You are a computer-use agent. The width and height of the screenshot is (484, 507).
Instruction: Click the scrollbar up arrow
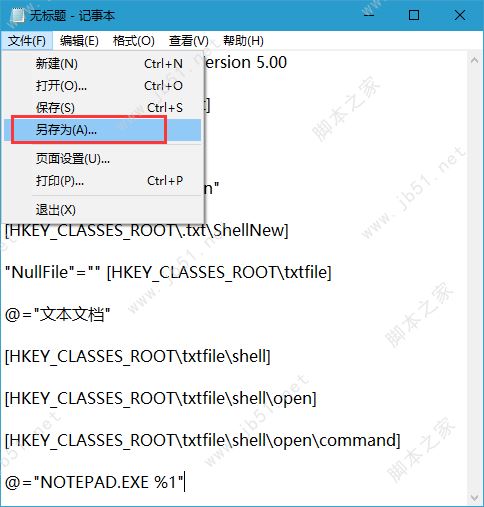click(474, 61)
